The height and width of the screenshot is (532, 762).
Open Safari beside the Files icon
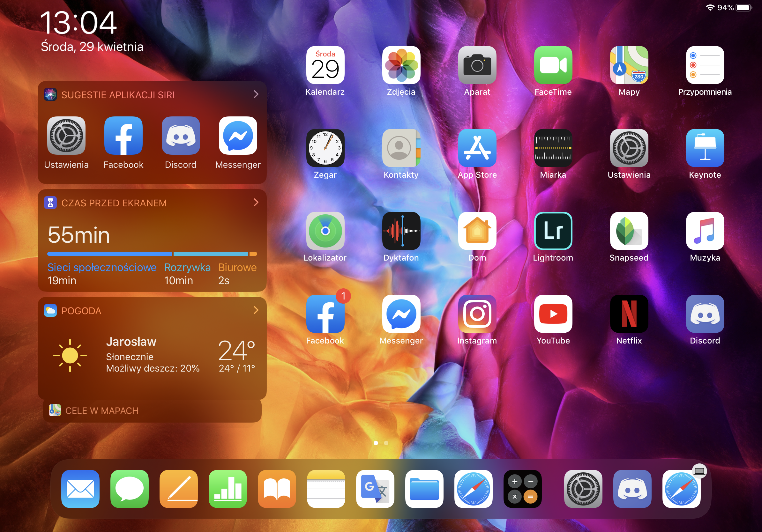pyautogui.click(x=473, y=489)
